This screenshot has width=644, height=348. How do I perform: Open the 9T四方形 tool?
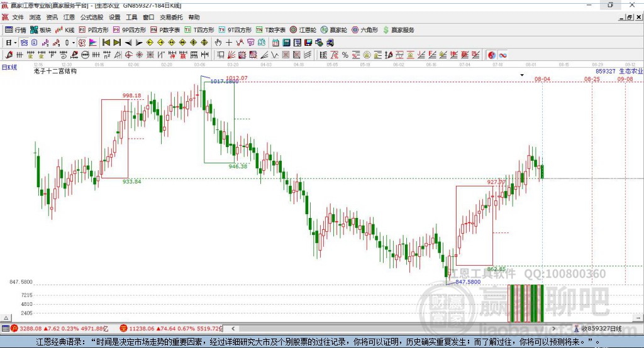pos(235,30)
